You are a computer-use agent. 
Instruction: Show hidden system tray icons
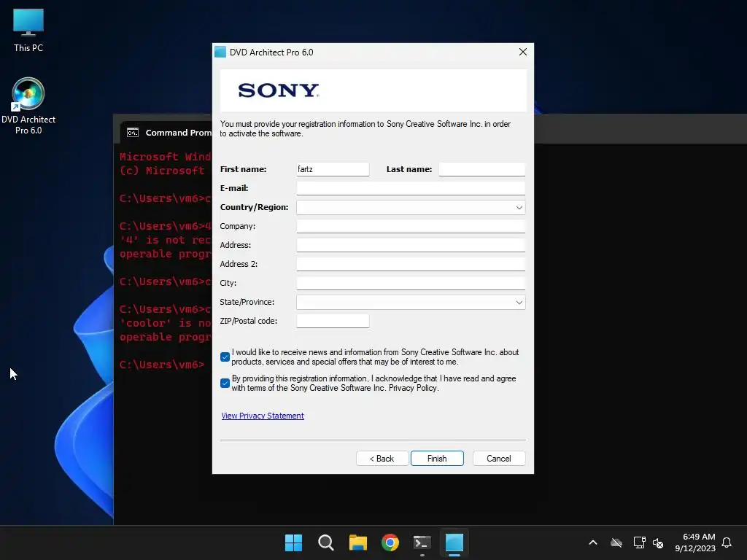point(593,542)
